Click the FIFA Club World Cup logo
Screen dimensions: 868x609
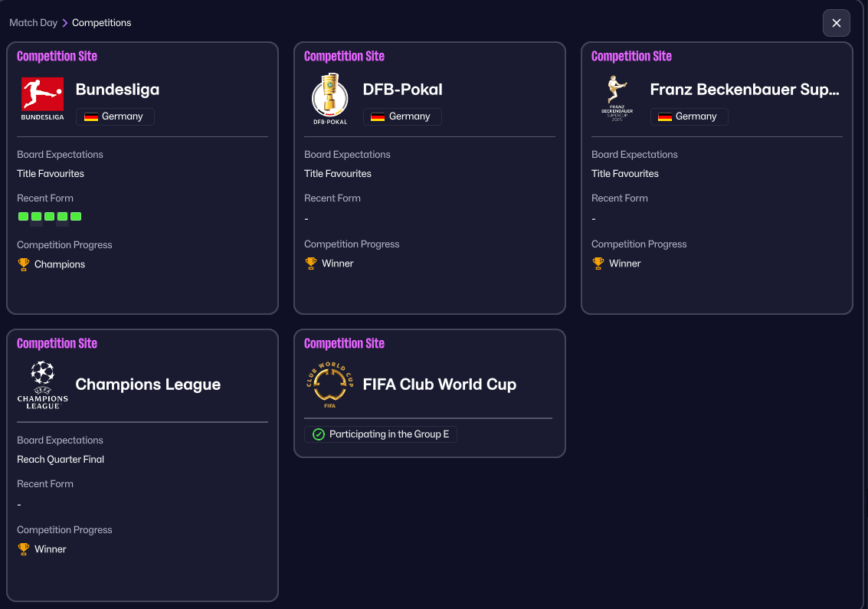coord(330,385)
